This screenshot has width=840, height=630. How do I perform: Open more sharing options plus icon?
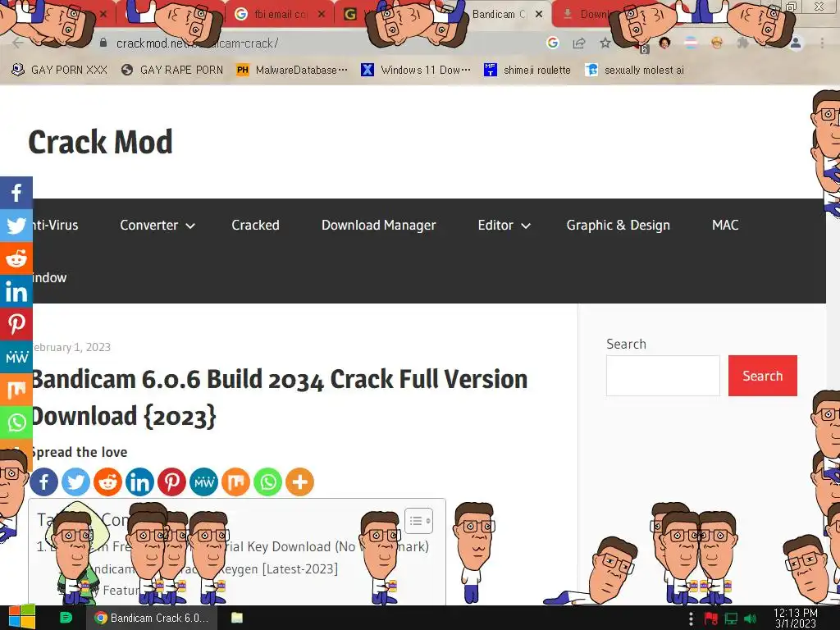tap(300, 482)
